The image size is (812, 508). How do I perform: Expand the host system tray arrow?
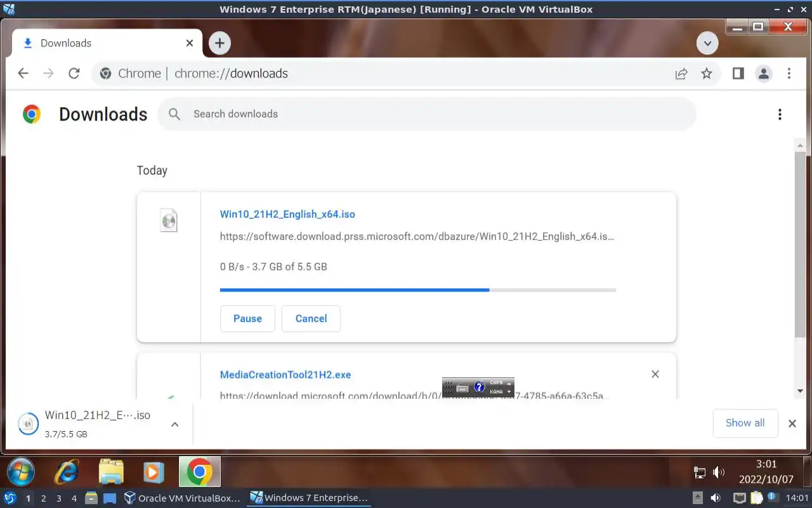click(698, 498)
